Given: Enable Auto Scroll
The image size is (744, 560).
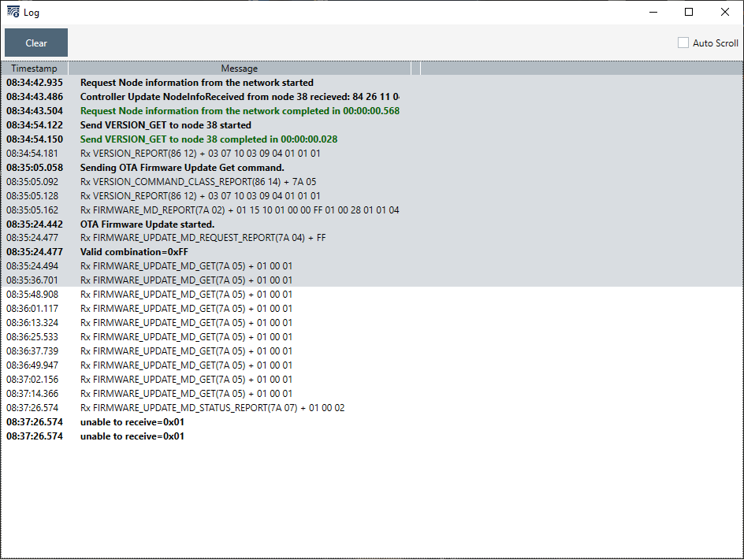Looking at the screenshot, I should (x=683, y=43).
